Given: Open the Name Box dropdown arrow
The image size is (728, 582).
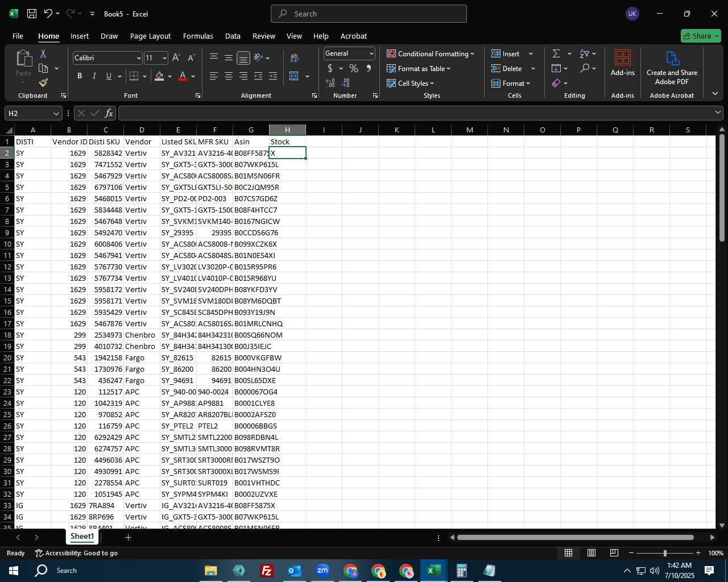Looking at the screenshot, I should (56, 113).
